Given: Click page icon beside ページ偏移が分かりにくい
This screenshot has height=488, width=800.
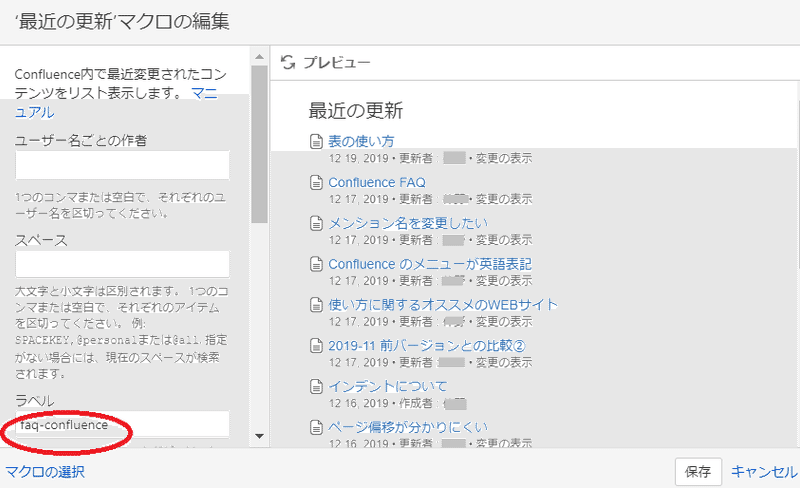Looking at the screenshot, I should (316, 427).
